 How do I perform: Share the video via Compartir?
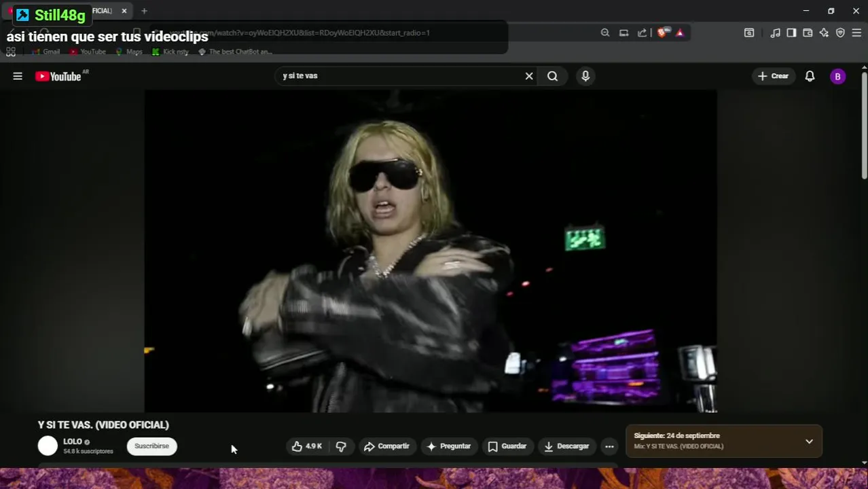click(x=386, y=446)
